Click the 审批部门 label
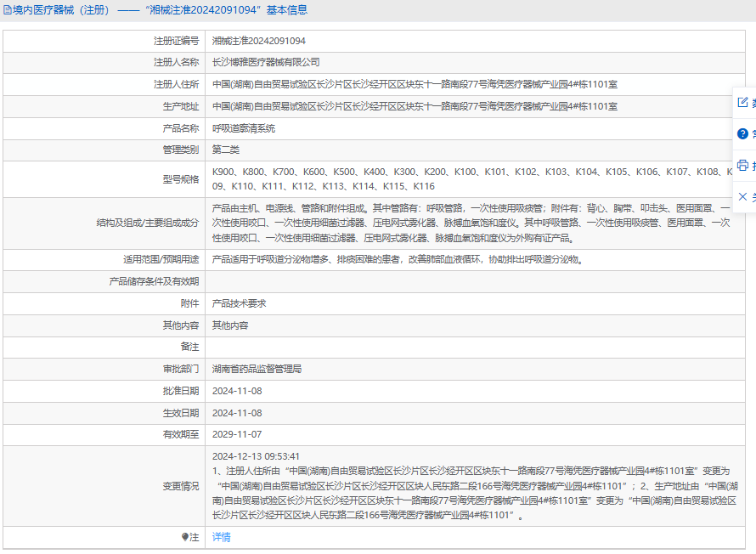The image size is (756, 554). pyautogui.click(x=180, y=369)
